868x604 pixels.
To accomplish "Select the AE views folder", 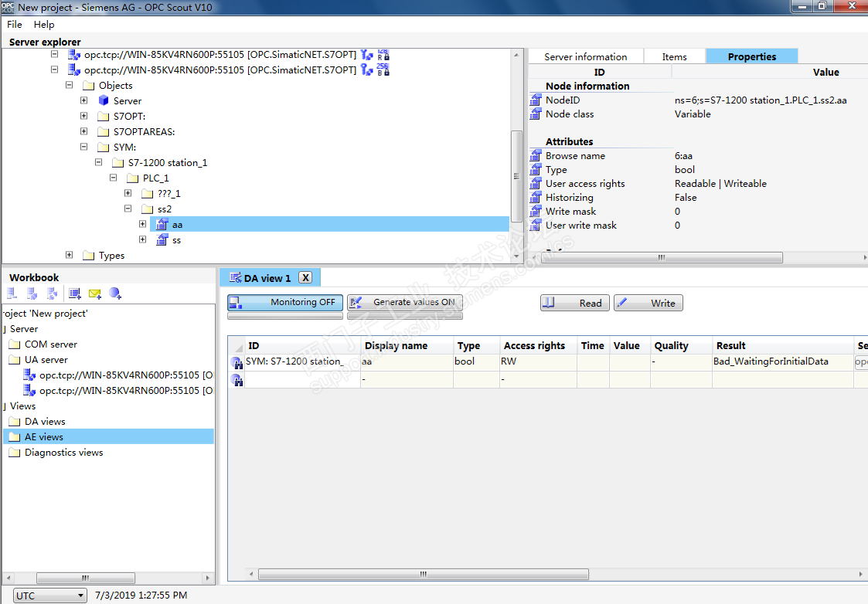I will click(44, 437).
